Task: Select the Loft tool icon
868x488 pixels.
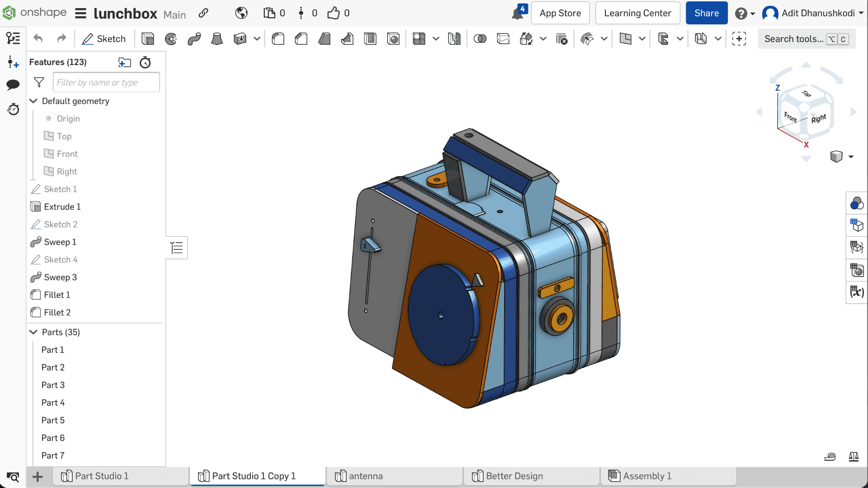Action: pyautogui.click(x=217, y=39)
